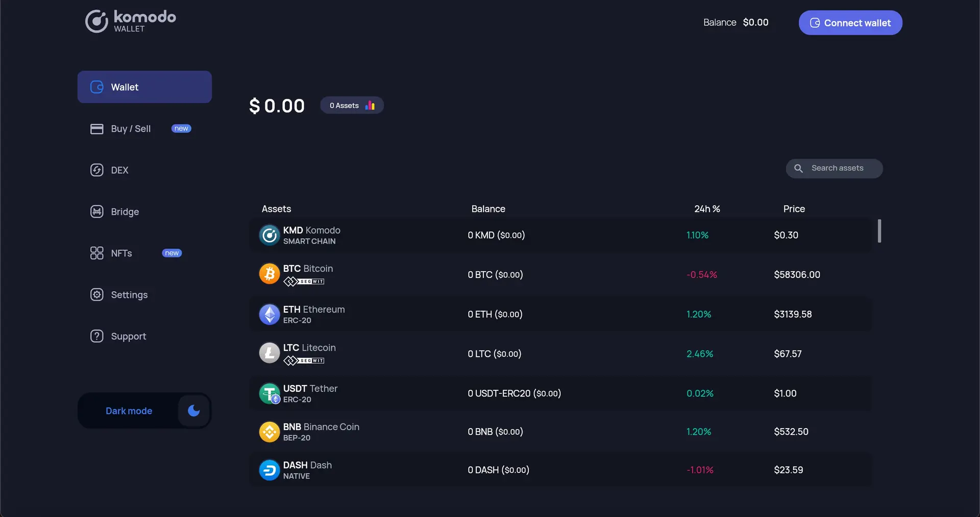The image size is (980, 517).
Task: Click the bar chart icon beside 0 Assets
Action: click(x=370, y=105)
